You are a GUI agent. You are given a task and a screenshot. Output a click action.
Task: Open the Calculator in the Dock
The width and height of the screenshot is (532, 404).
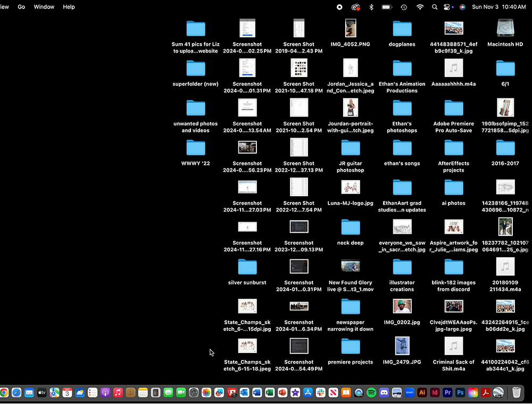pos(156,392)
